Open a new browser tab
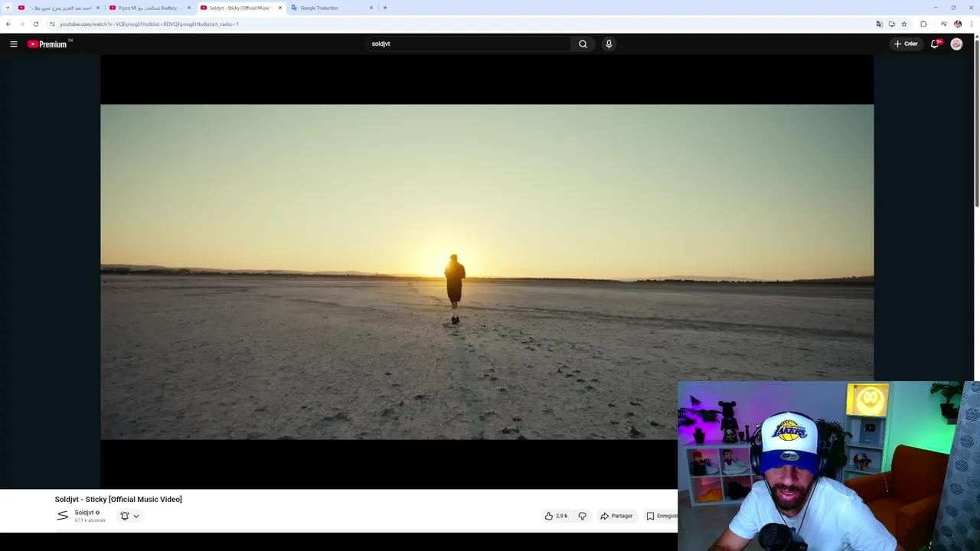 coord(385,8)
